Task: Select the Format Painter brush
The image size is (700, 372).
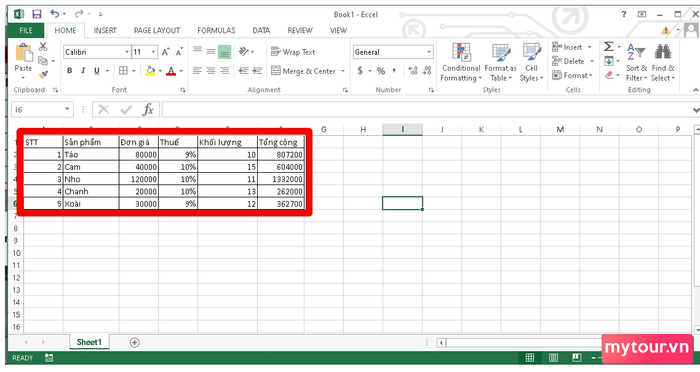Action: (x=43, y=75)
